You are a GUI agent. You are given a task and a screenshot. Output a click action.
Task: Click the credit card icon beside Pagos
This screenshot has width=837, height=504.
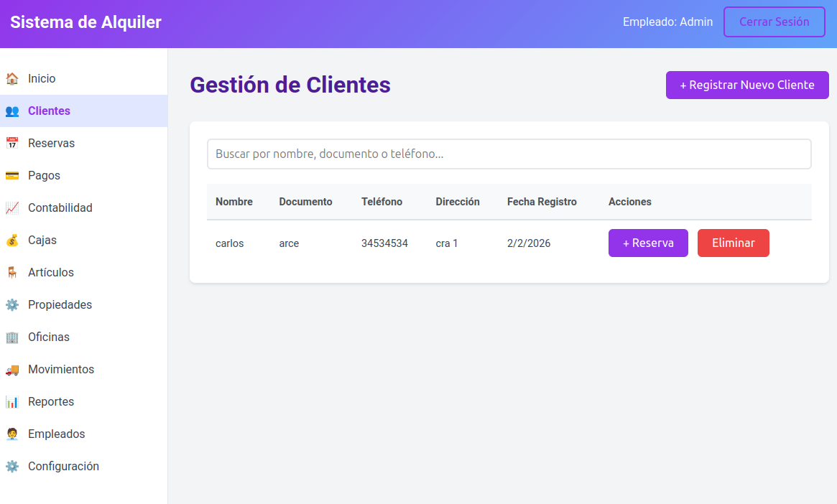pyautogui.click(x=12, y=175)
